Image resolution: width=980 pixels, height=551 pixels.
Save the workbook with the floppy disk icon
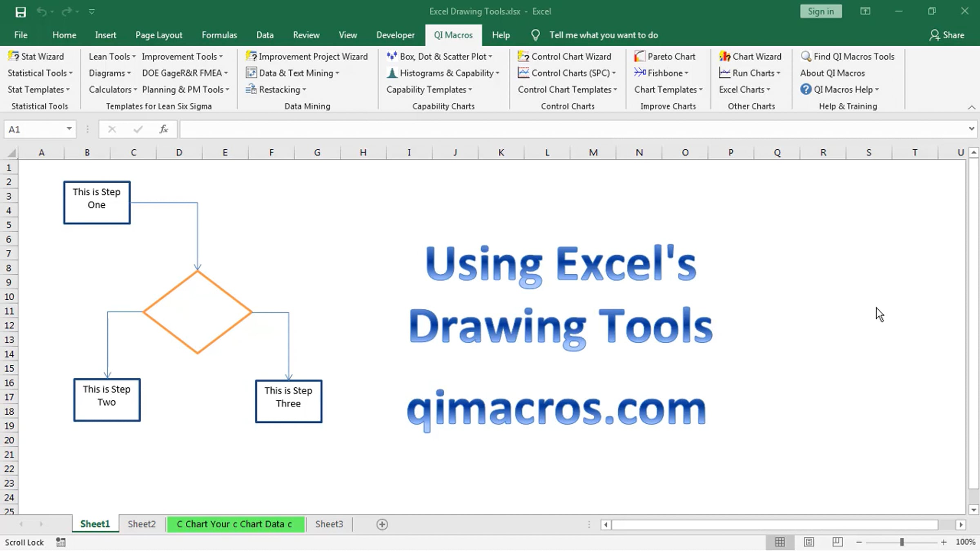click(x=20, y=12)
